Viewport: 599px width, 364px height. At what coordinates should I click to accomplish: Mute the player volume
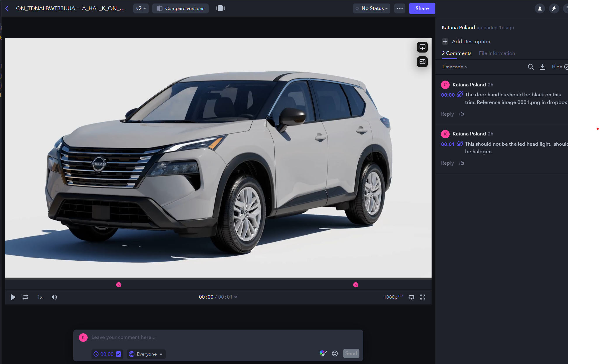tap(54, 297)
